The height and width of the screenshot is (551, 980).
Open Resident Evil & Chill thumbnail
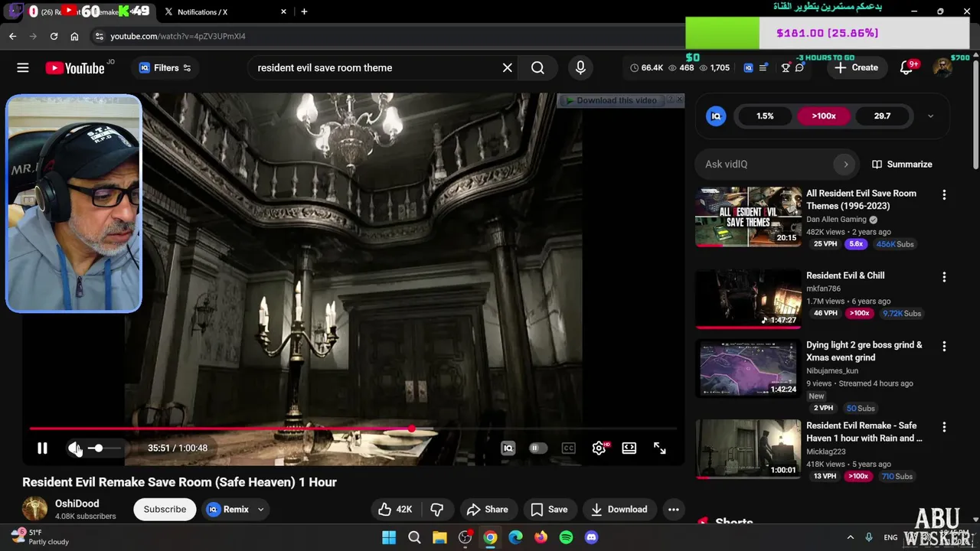748,298
